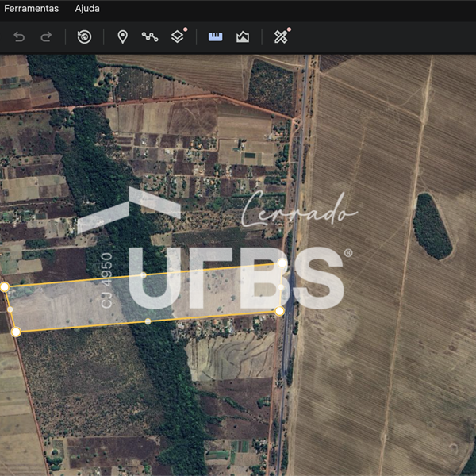Click the redo arrow icon
Image resolution: width=476 pixels, height=476 pixels.
click(x=46, y=36)
